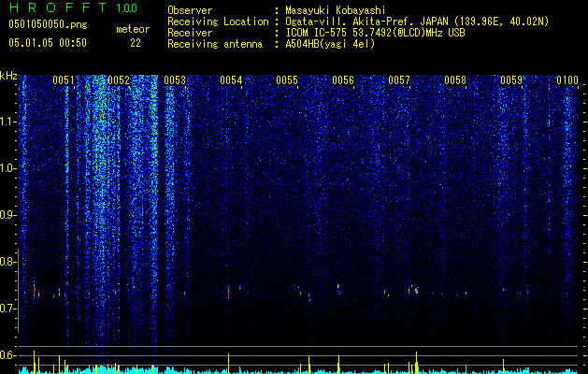The height and width of the screenshot is (374, 588).
Task: Click the tall yellow spike below 0056 in bottom graph
Action: [338, 364]
